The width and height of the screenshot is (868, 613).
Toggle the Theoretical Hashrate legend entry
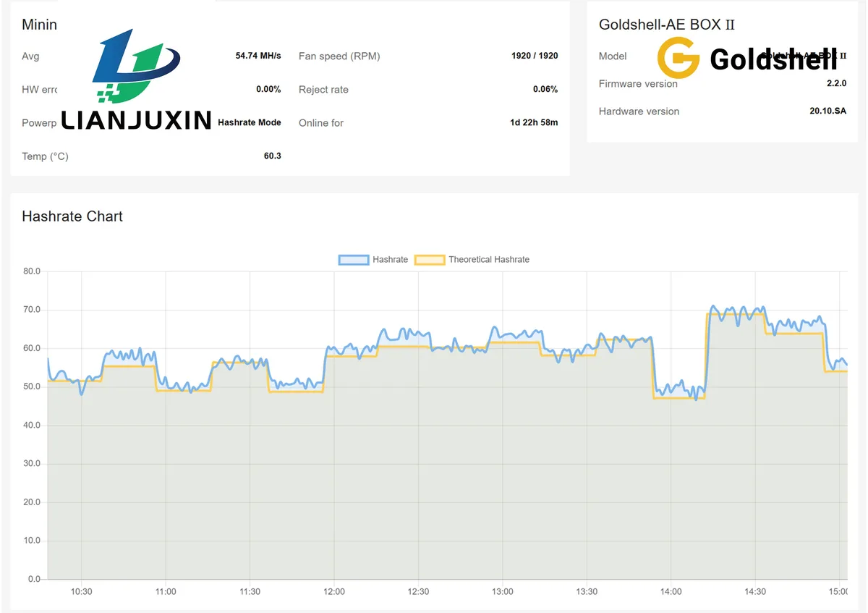click(472, 259)
